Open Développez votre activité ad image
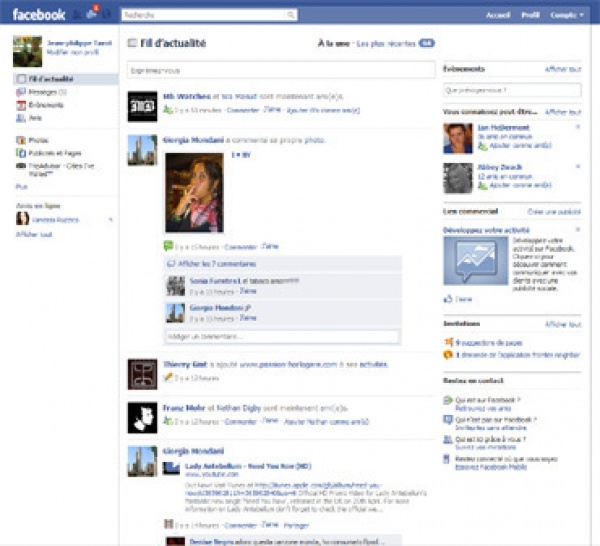This screenshot has width=600, height=546. [x=476, y=261]
